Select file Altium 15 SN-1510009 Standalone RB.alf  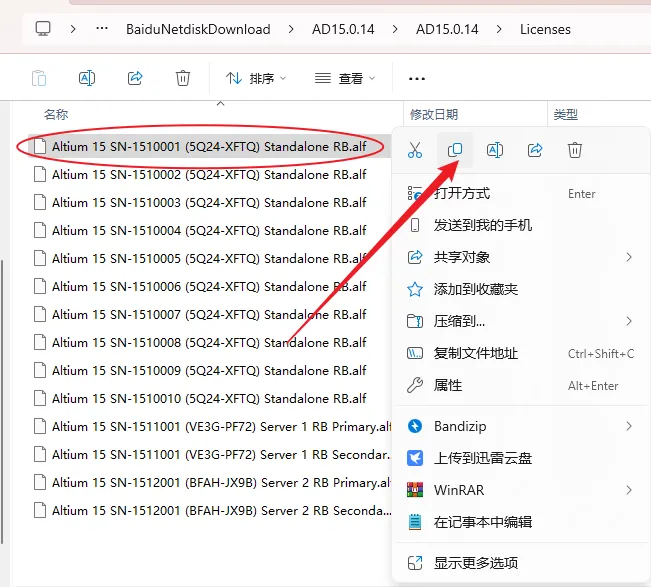[209, 370]
